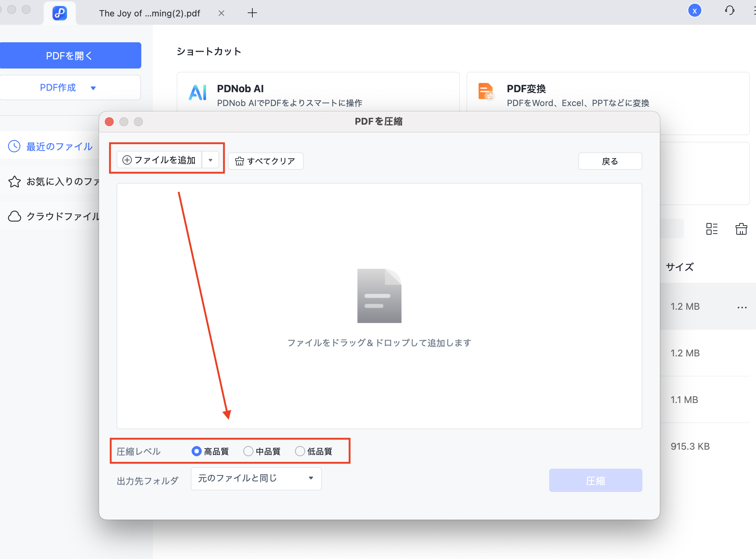
Task: Click the 戻る button in the dialog
Action: (610, 161)
